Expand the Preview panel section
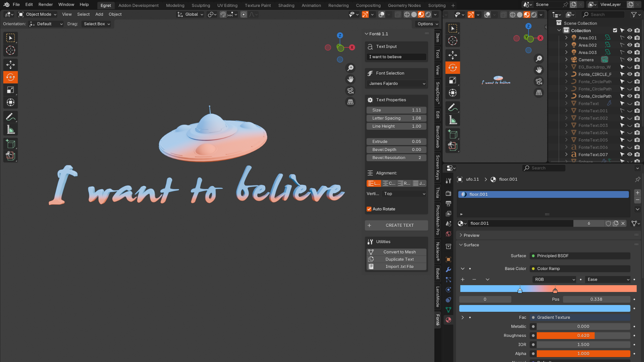 [471, 235]
